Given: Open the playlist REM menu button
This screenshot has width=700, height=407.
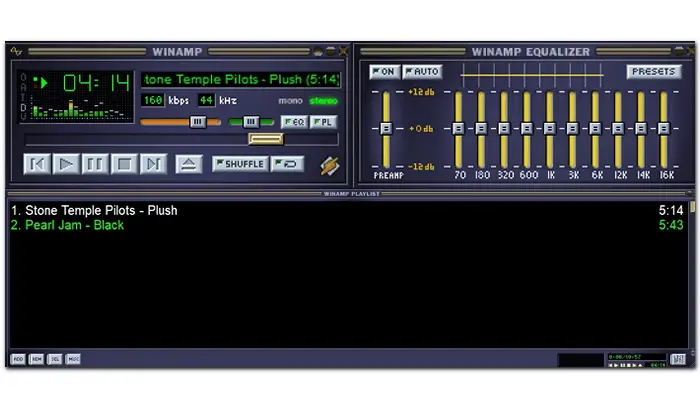Looking at the screenshot, I should (x=37, y=359).
